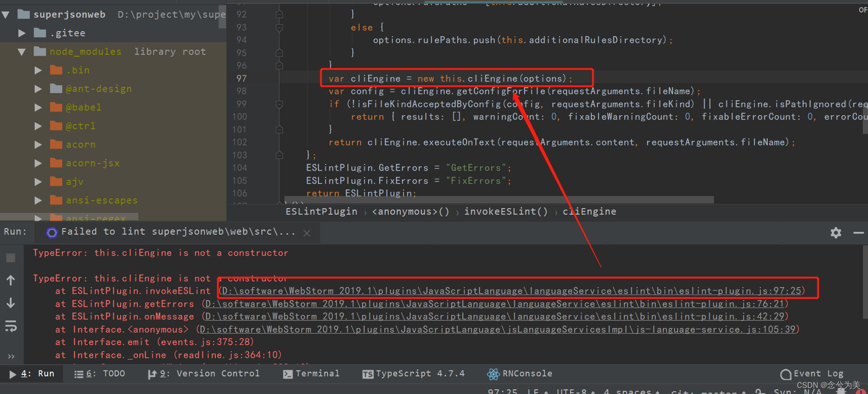This screenshot has width=868, height=394.
Task: Select the @babel folder
Action: coord(84,107)
